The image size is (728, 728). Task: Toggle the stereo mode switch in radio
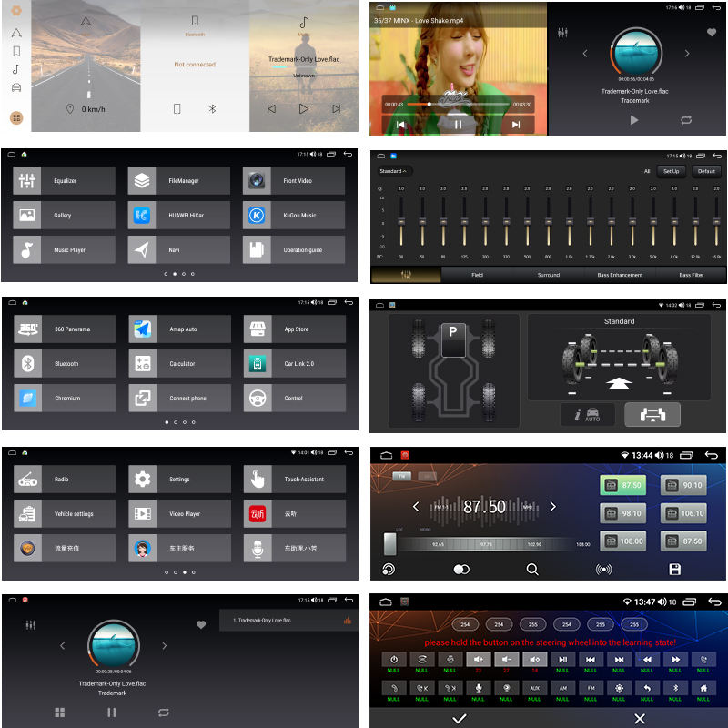[x=461, y=570]
